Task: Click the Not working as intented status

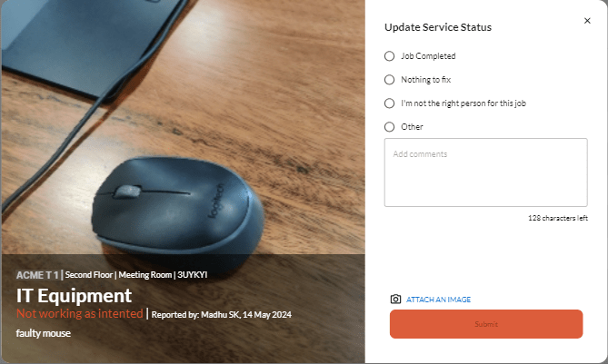Action: tap(79, 313)
